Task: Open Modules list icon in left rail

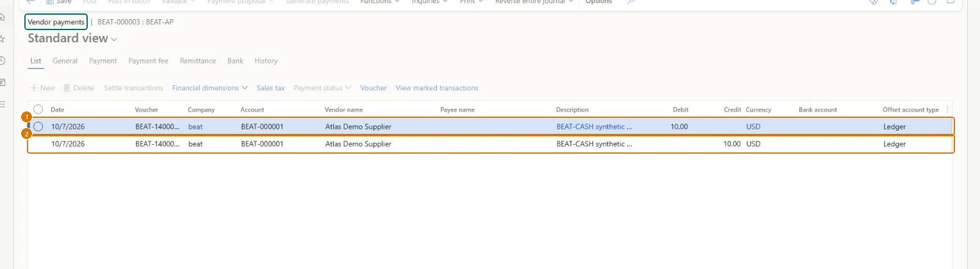Action: tap(2, 104)
